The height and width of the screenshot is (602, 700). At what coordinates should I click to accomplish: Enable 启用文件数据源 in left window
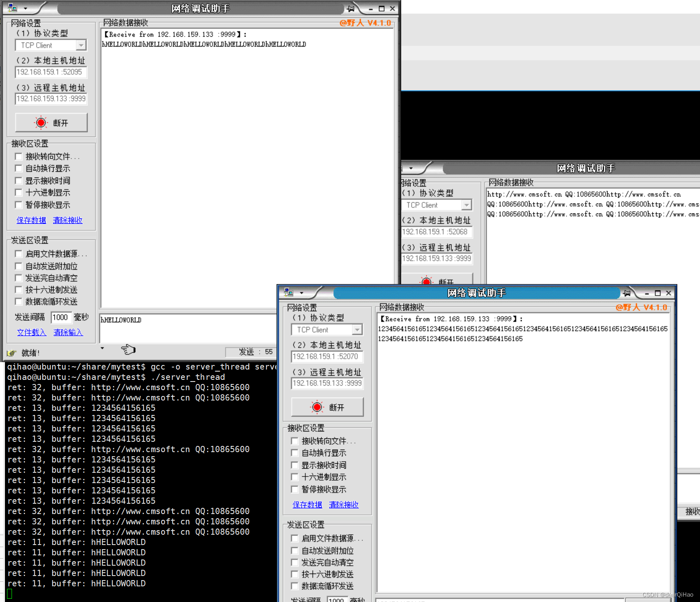[x=18, y=254]
